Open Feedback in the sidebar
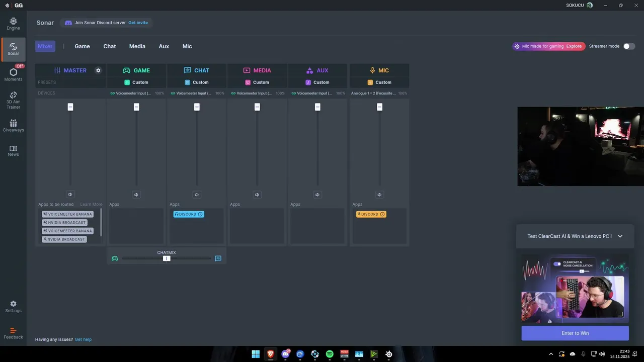This screenshot has width=644, height=362. (x=13, y=333)
